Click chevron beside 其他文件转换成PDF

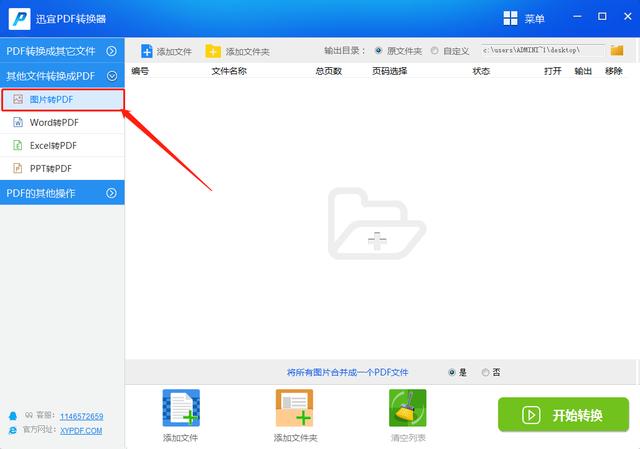tap(111, 76)
